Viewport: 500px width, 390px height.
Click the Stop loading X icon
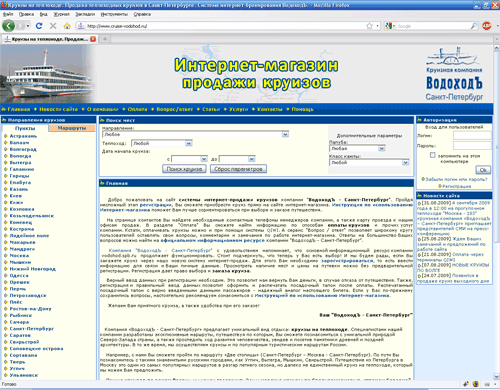click(x=53, y=26)
